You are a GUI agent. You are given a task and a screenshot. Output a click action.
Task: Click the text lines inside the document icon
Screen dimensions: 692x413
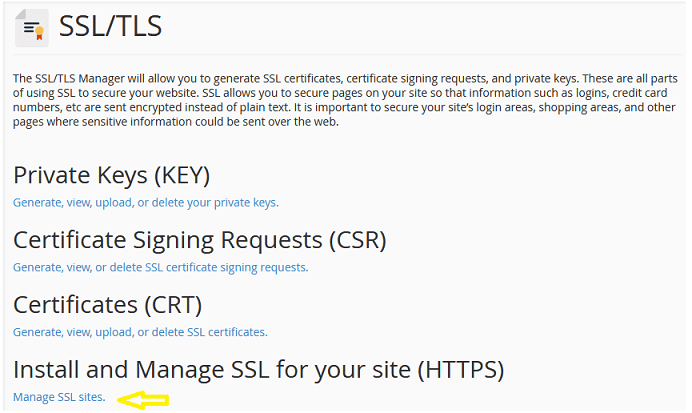(x=29, y=28)
